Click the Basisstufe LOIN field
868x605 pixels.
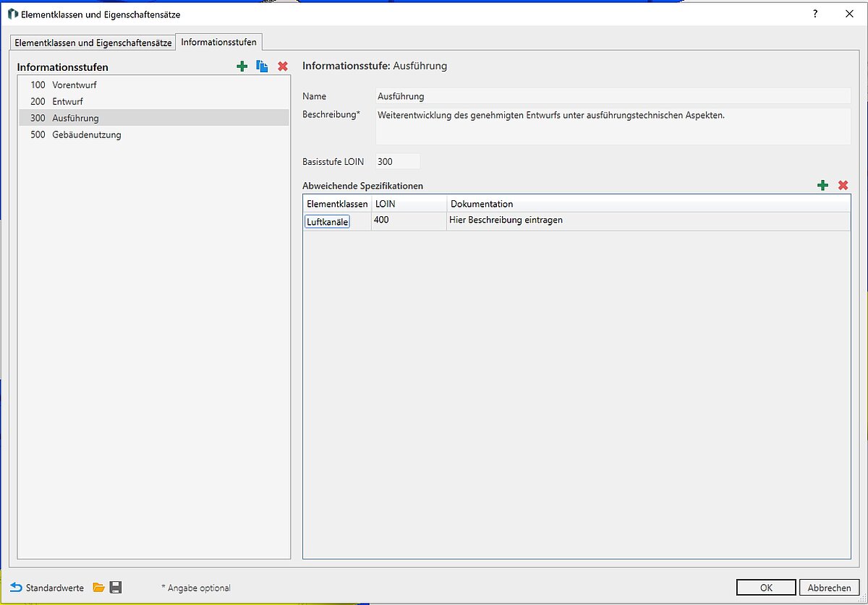pos(397,162)
